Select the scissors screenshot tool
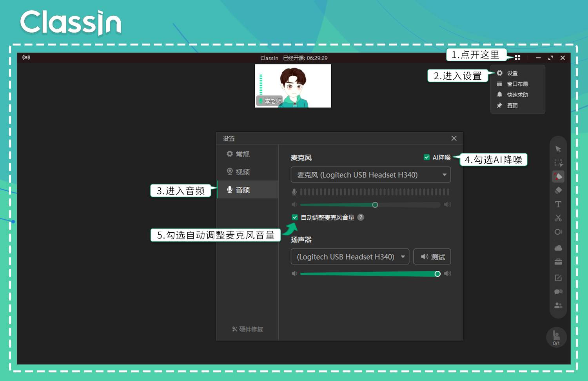 tap(558, 218)
